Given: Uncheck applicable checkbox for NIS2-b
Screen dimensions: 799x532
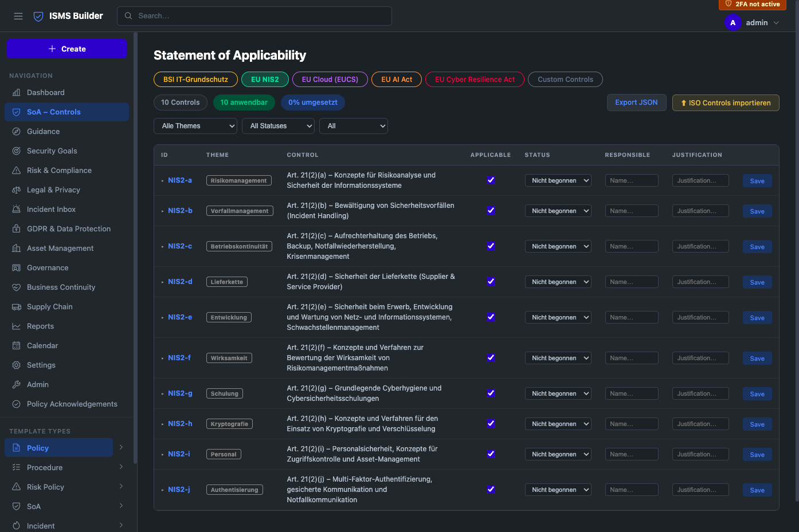Looking at the screenshot, I should coord(491,211).
